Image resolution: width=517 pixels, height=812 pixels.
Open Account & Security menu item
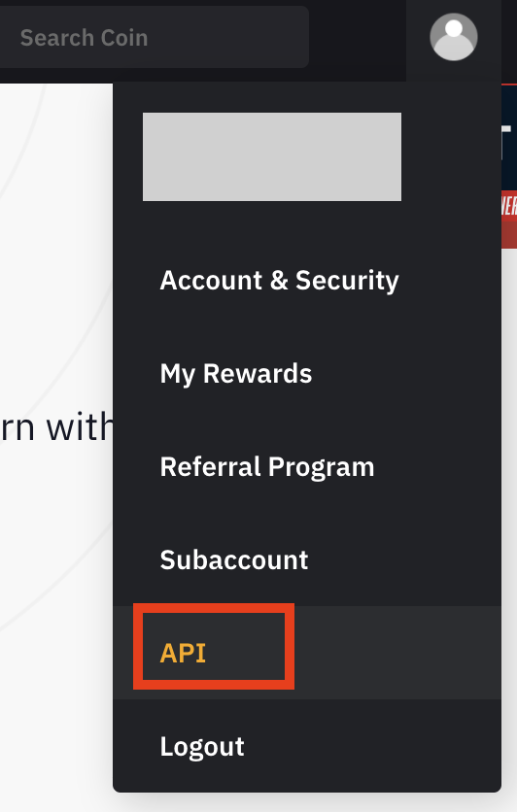279,280
